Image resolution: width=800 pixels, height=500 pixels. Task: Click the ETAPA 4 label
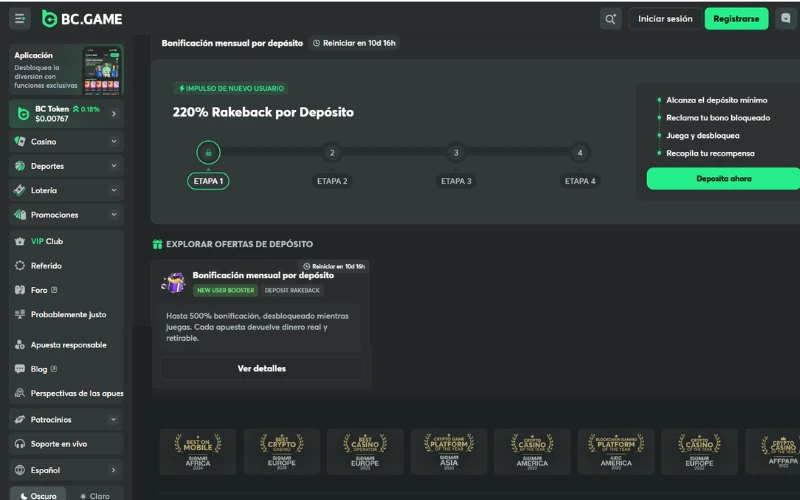coord(580,181)
